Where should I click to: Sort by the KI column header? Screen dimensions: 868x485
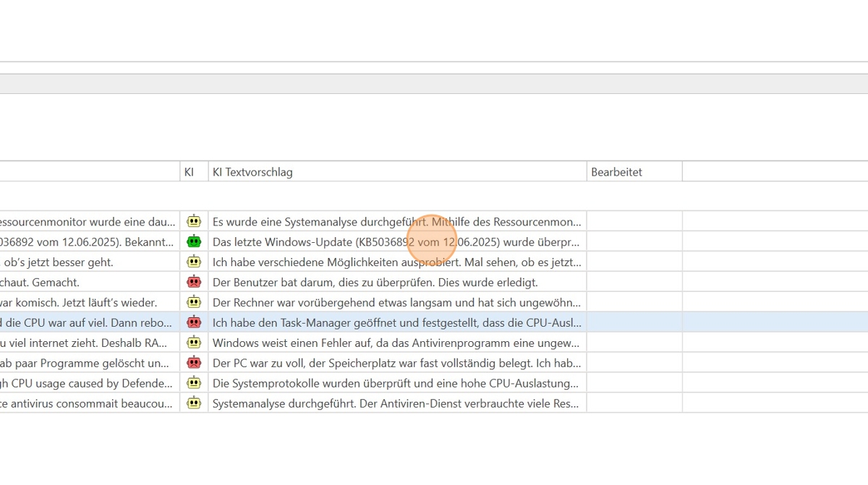190,172
